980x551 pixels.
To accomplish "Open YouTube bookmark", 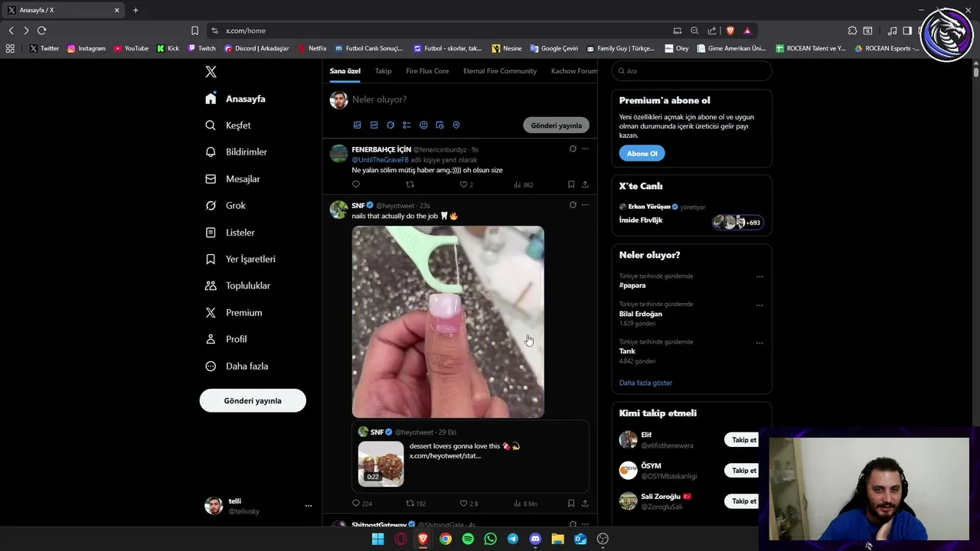I will 131,48.
